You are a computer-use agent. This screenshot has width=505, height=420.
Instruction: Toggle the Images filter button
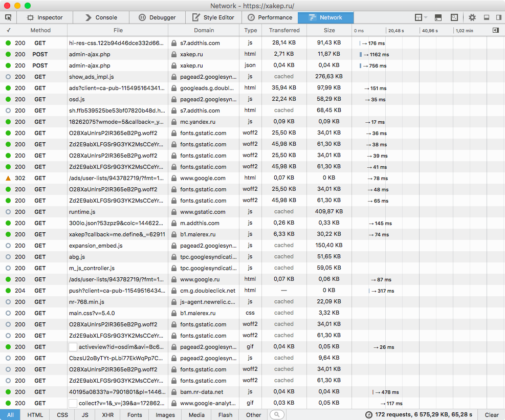[165, 415]
